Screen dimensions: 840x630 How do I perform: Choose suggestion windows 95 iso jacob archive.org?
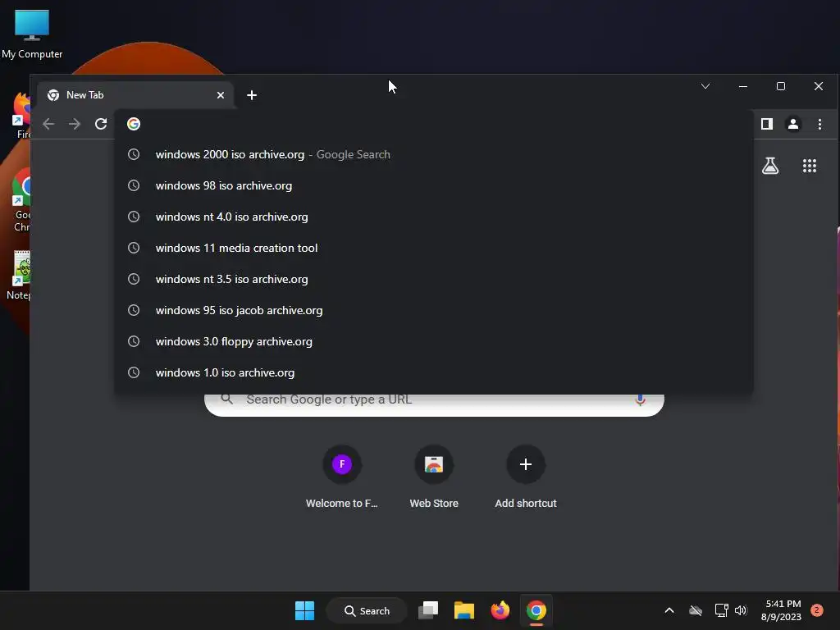(434, 310)
